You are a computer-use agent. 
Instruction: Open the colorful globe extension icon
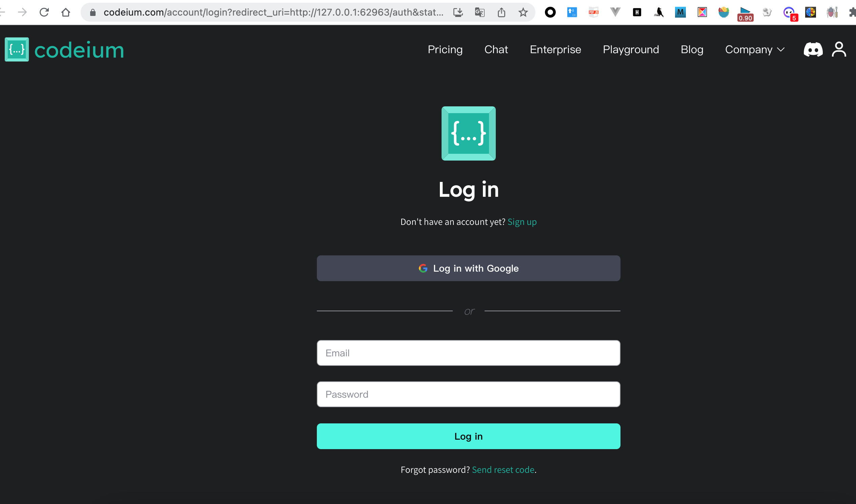click(811, 13)
